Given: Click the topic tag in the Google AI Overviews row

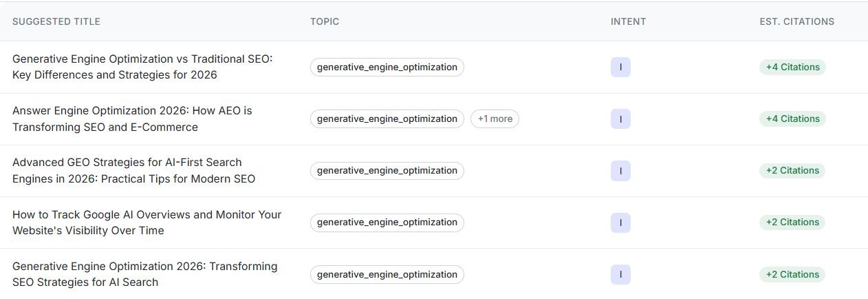Looking at the screenshot, I should 387,222.
